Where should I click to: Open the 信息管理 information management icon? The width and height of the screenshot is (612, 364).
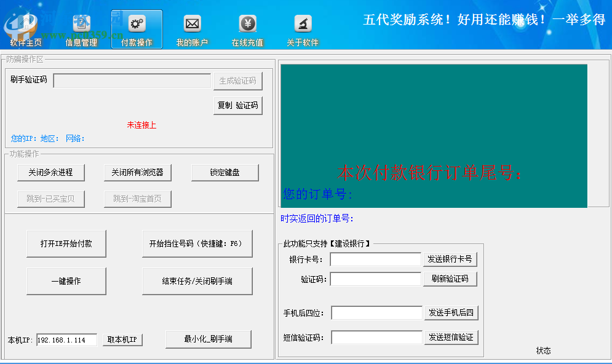81,29
